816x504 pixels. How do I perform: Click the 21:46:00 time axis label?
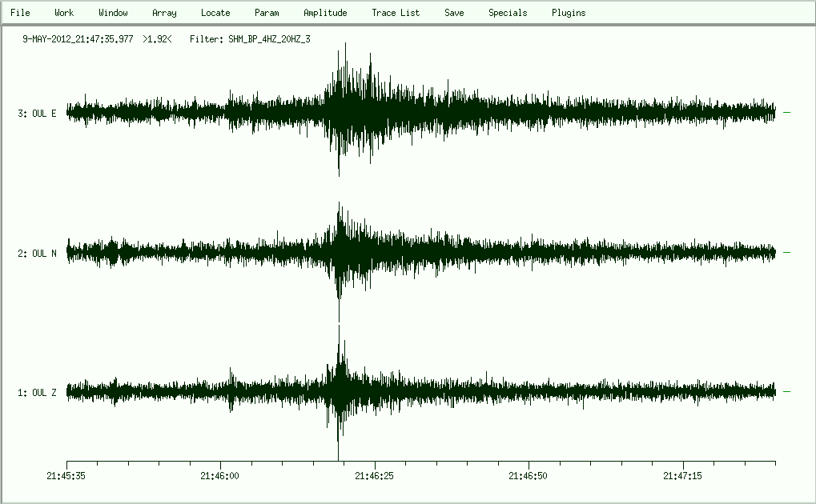click(x=221, y=476)
